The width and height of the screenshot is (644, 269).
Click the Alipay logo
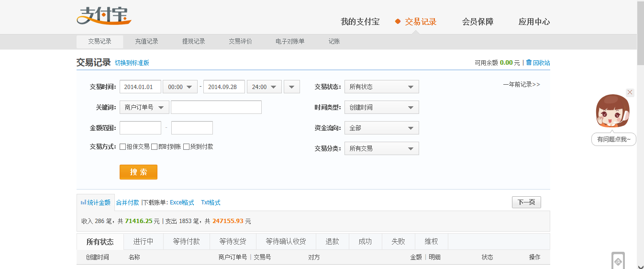(103, 15)
